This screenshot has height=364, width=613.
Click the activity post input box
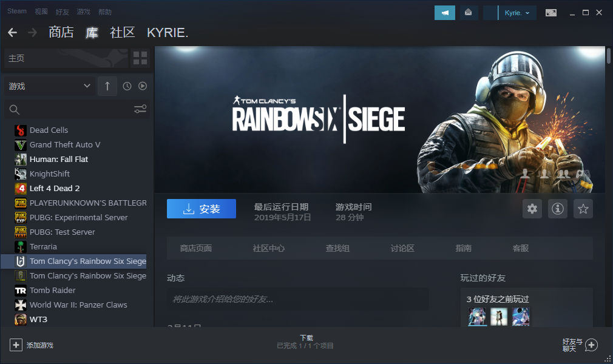pos(298,300)
